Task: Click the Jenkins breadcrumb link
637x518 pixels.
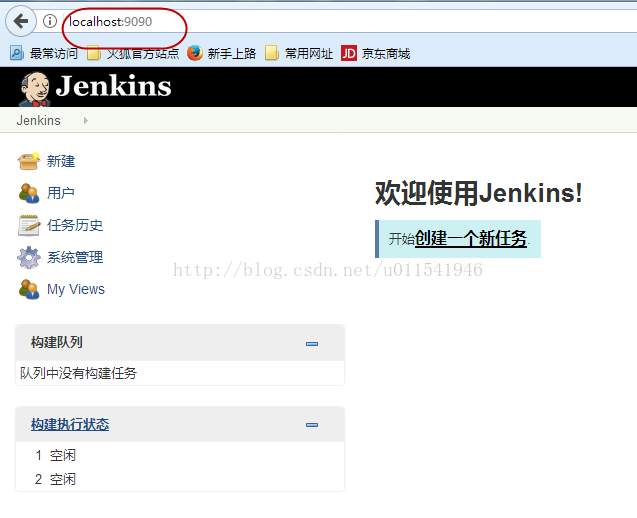Action: tap(38, 121)
